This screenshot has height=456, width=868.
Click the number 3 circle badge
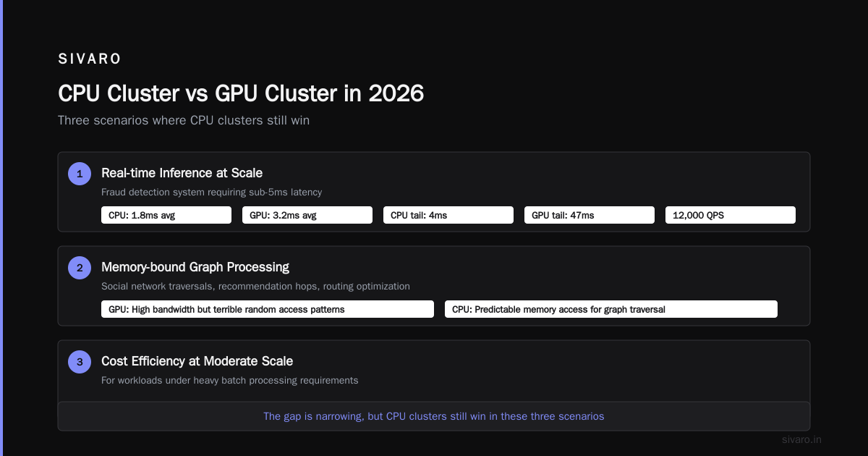coord(80,362)
